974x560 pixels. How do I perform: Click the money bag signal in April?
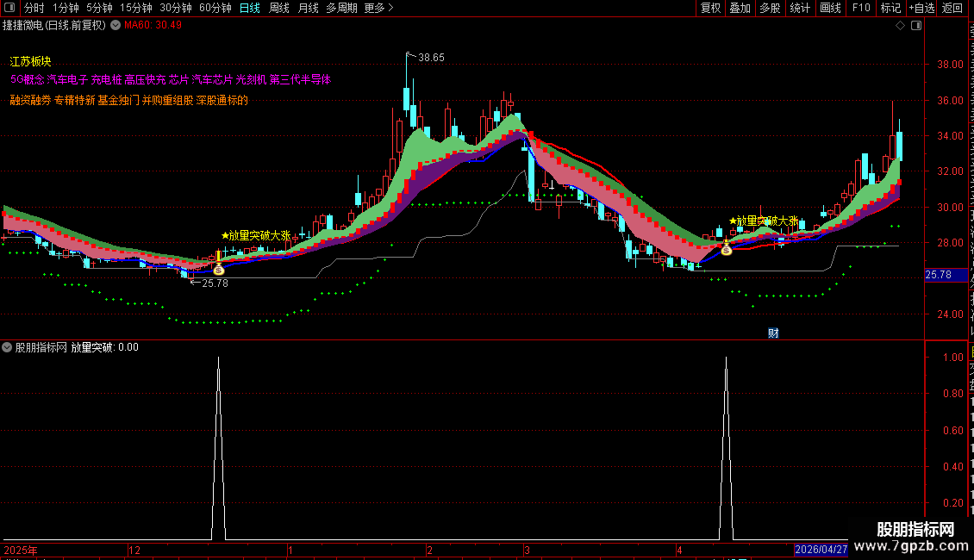point(726,250)
